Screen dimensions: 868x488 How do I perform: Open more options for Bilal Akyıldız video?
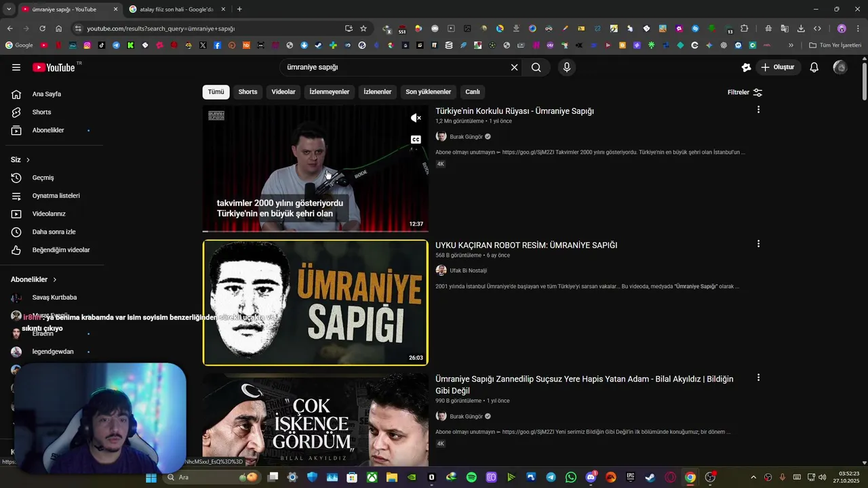pyautogui.click(x=758, y=378)
